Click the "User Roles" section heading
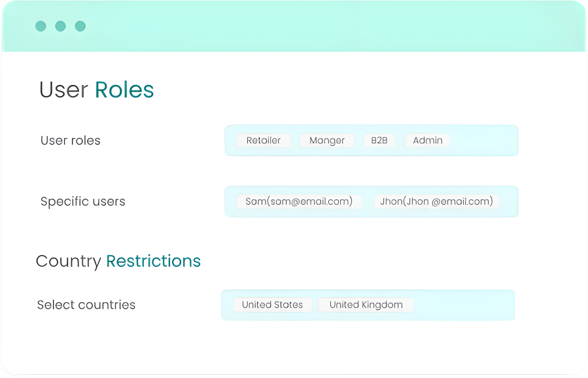 pos(97,90)
